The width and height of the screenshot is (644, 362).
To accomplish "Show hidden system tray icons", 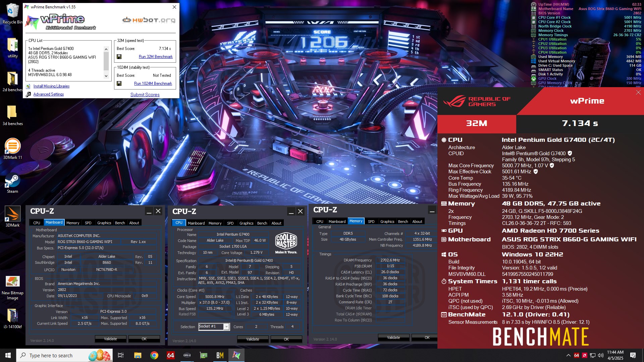I will 569,355.
